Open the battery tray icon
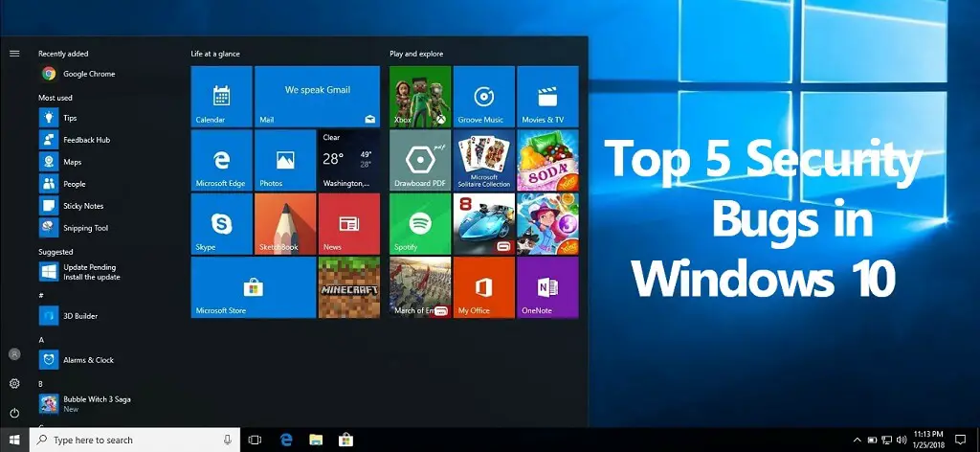Image resolution: width=980 pixels, height=452 pixels. pos(873,441)
